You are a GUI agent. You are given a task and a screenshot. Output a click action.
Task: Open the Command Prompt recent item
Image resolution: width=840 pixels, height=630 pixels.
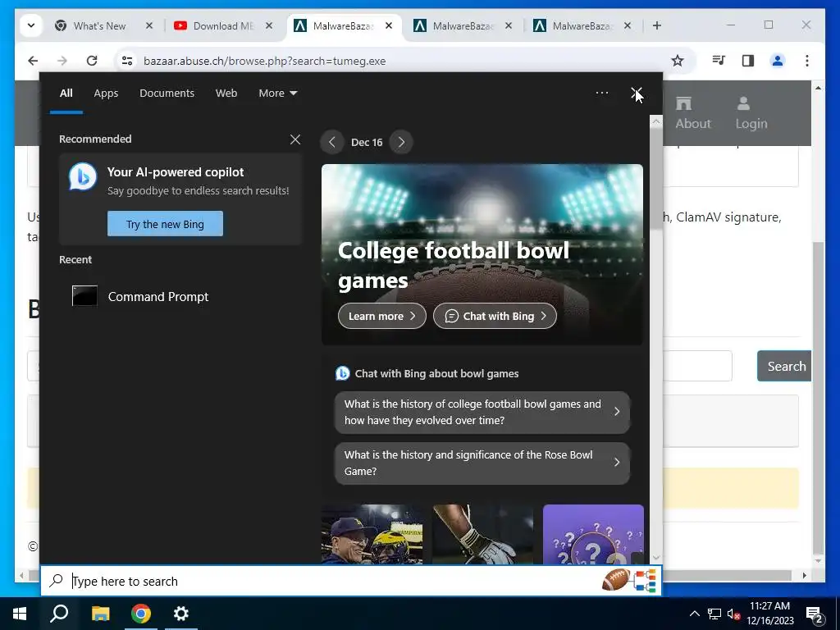coord(140,296)
